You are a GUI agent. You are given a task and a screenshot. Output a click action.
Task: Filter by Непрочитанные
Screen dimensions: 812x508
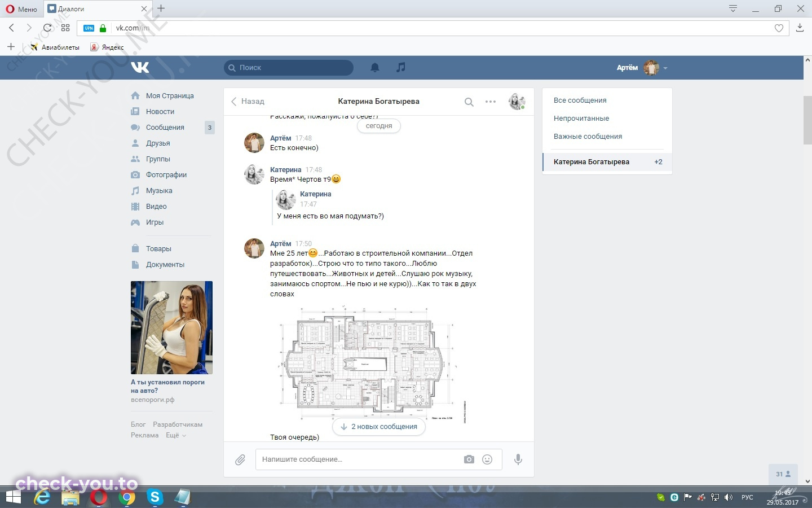click(581, 119)
